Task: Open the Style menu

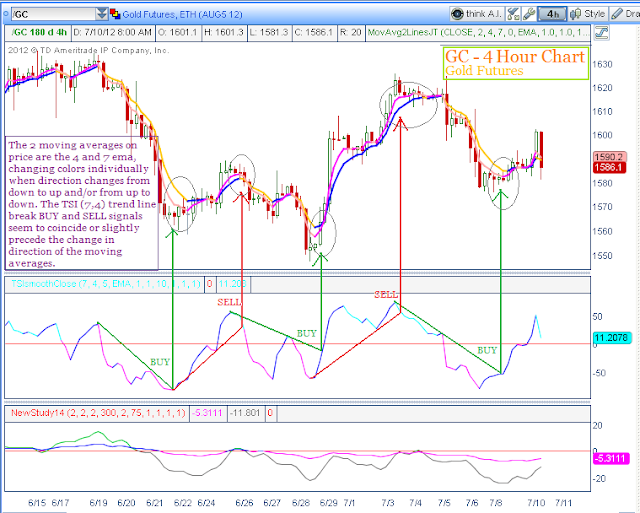Action: [x=588, y=14]
